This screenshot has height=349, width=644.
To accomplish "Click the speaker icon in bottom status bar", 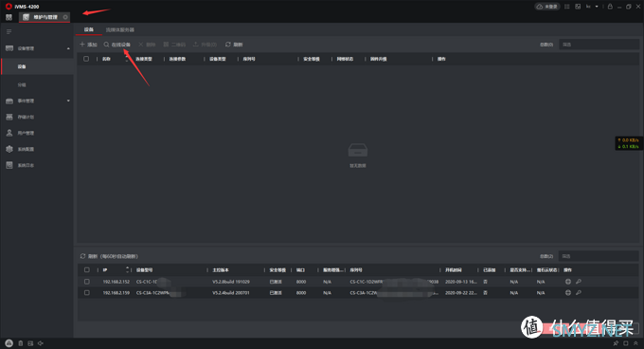I will pos(40,343).
